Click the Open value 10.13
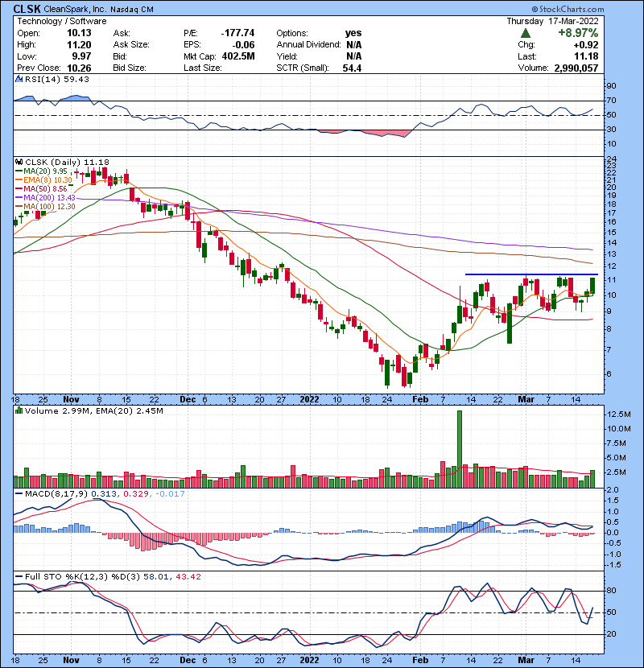Screen dimensions: 644x668 click(79, 33)
